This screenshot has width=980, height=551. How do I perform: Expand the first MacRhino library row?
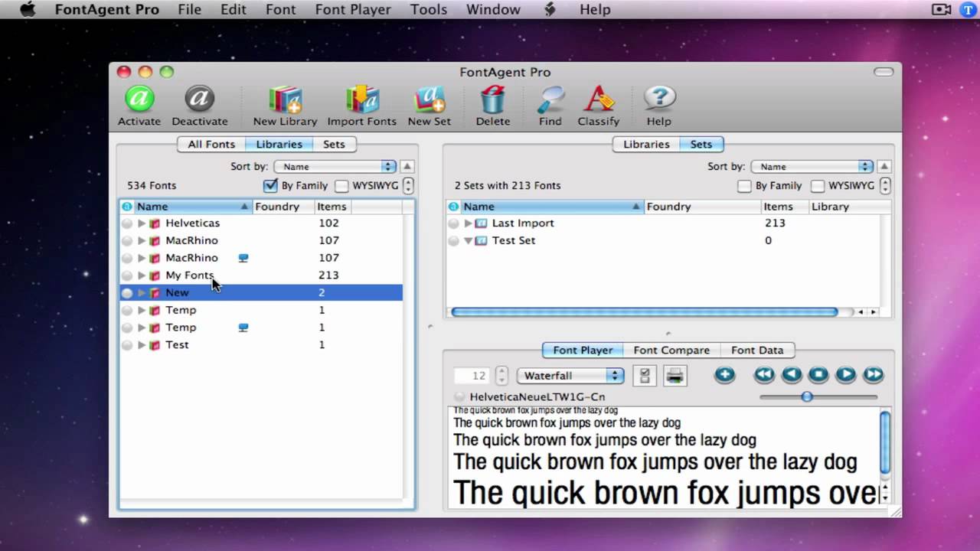[x=142, y=240]
